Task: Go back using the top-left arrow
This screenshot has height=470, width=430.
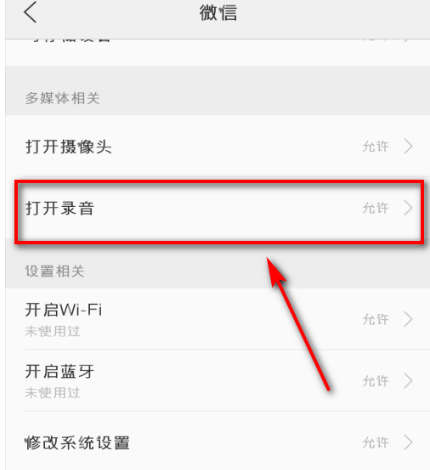Action: coord(30,12)
